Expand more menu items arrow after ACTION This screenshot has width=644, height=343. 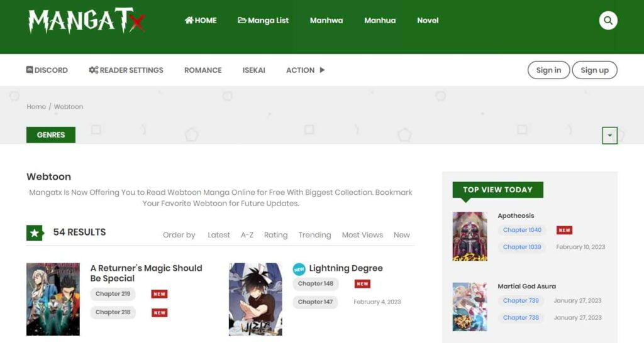[x=323, y=70]
